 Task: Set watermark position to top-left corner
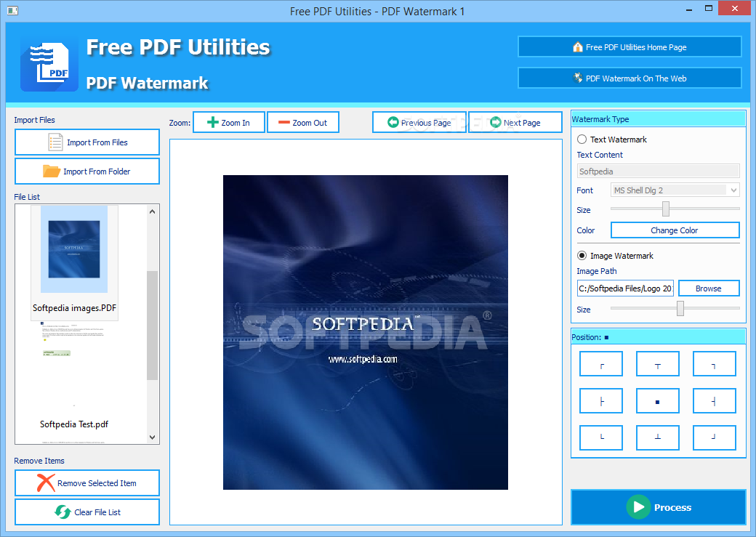coord(600,364)
